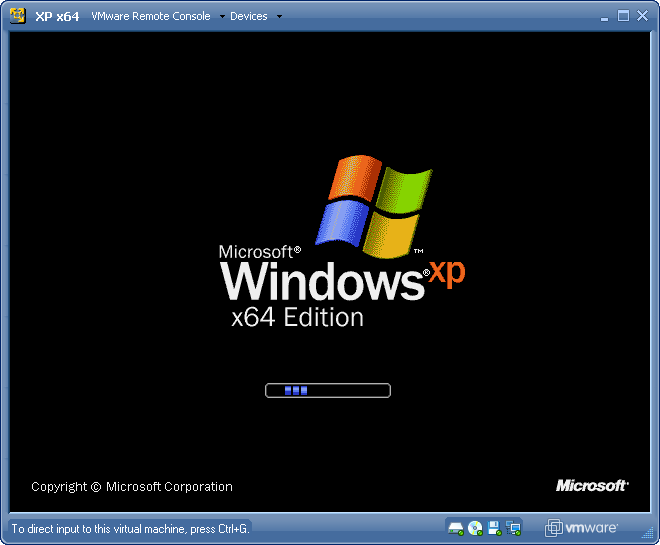Viewport: 660px width, 545px height.
Task: Close the XP x64 console window
Action: tap(642, 16)
